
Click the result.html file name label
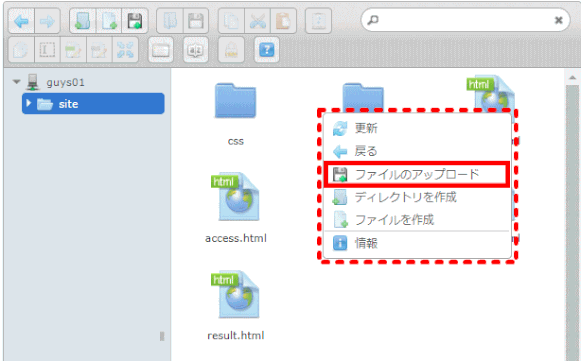[236, 335]
